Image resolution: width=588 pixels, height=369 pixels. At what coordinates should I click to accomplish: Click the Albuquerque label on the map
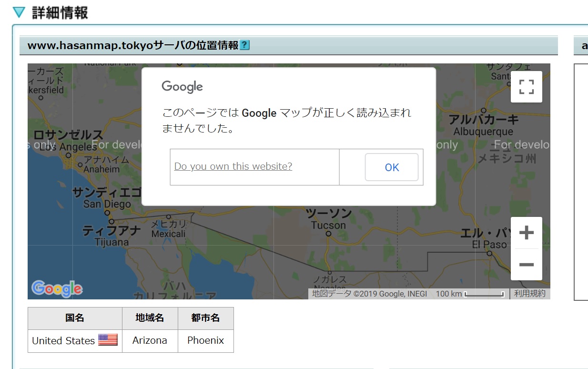point(483,132)
